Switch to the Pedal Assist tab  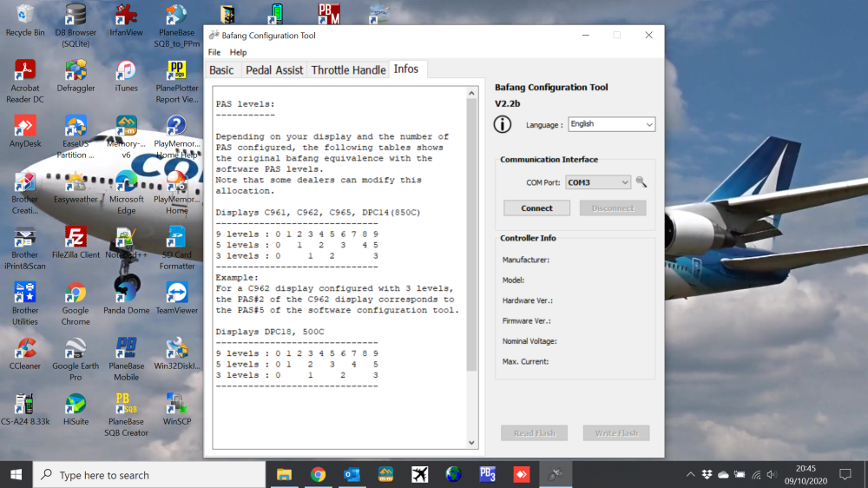[x=274, y=69]
